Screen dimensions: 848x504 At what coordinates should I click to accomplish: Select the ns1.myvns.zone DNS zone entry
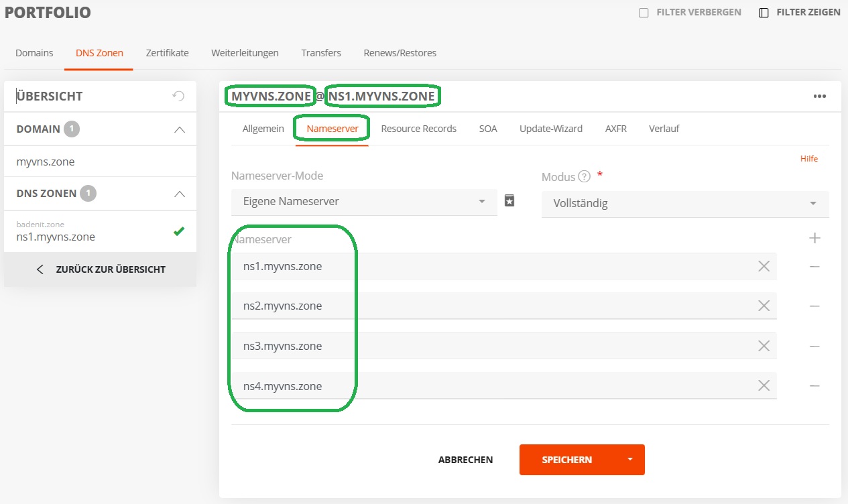pos(100,231)
